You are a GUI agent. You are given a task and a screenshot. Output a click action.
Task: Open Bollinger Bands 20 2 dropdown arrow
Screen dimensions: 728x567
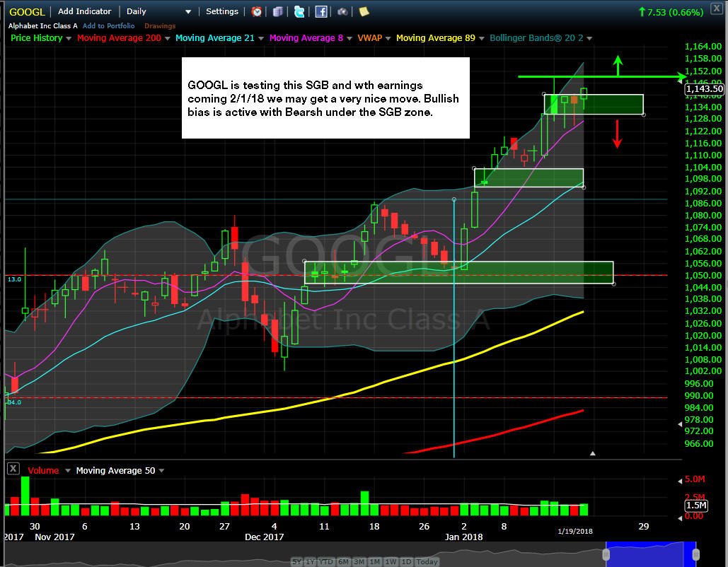coord(589,38)
